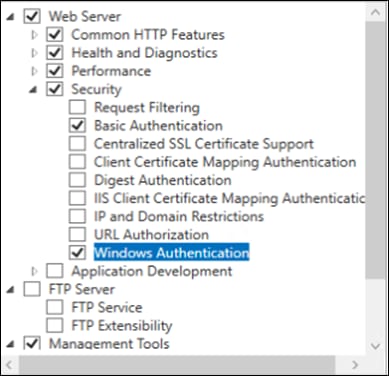Disable the Basic Authentication checkbox

(x=77, y=125)
